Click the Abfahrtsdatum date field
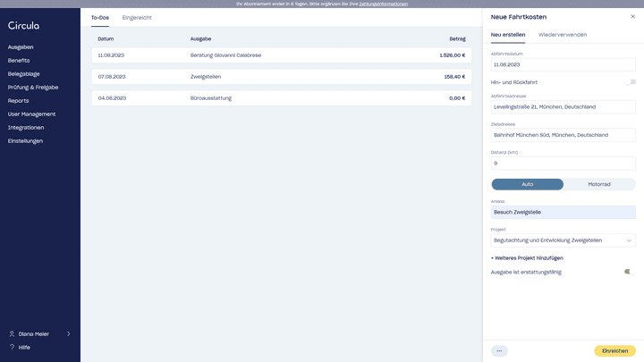The width and height of the screenshot is (644, 362). coord(563,64)
